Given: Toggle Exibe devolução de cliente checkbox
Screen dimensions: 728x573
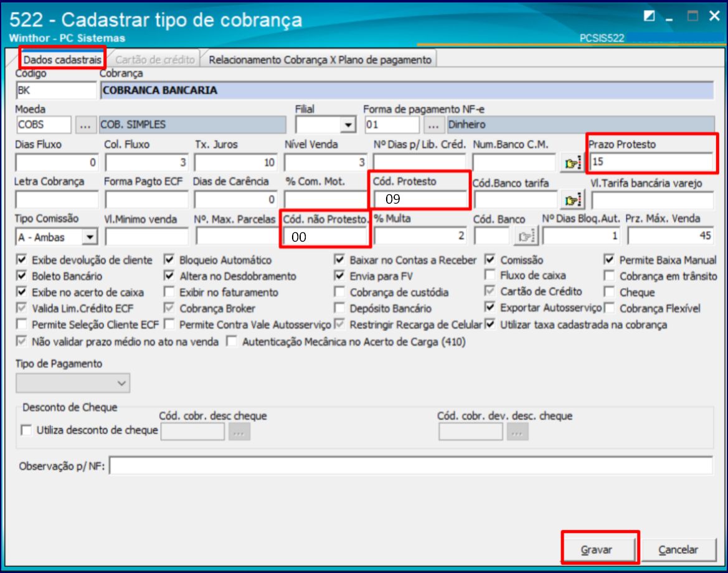Looking at the screenshot, I should [x=21, y=260].
